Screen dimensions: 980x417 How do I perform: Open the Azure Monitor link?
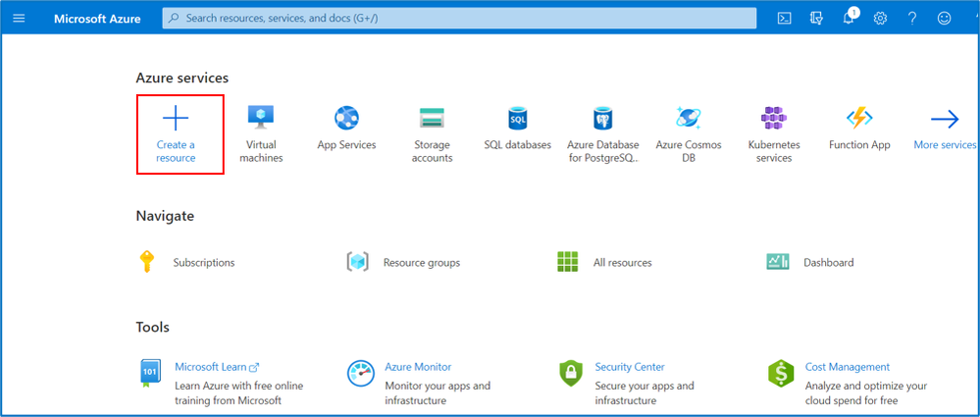pyautogui.click(x=418, y=367)
